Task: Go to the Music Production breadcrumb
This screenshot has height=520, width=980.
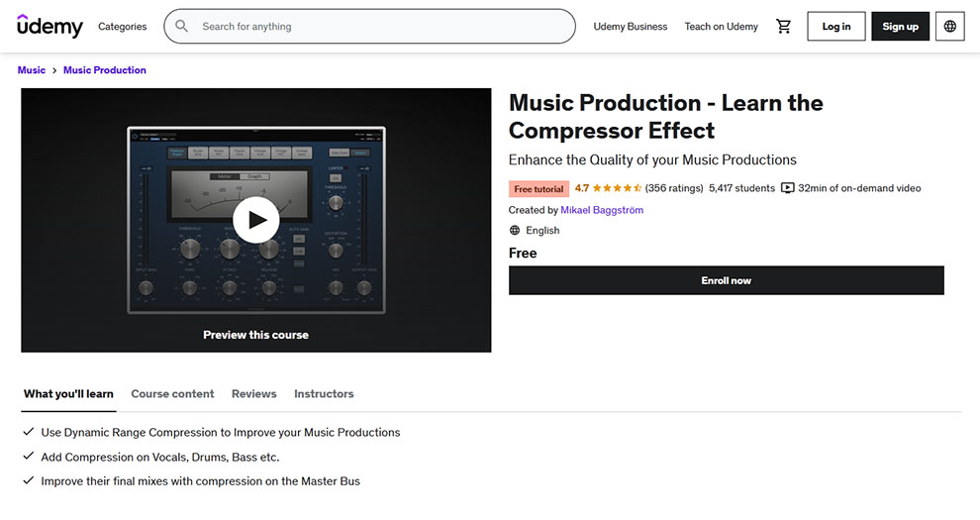Action: point(104,70)
